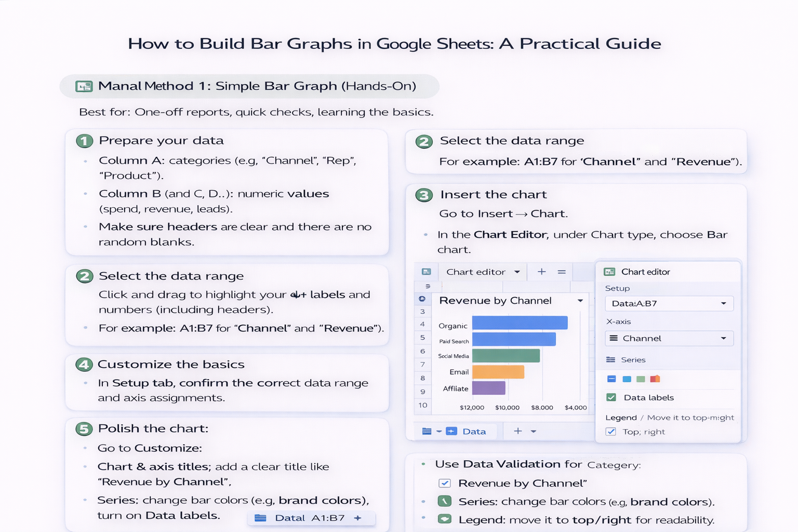Screen dimensions: 798x532
Task: Click the $4,000 axis label
Action: point(576,408)
